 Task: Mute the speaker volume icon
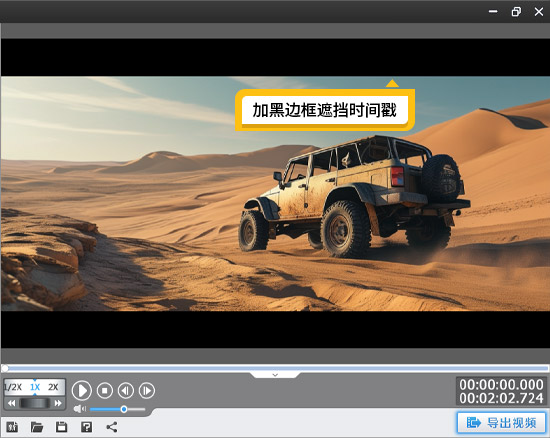coord(80,409)
